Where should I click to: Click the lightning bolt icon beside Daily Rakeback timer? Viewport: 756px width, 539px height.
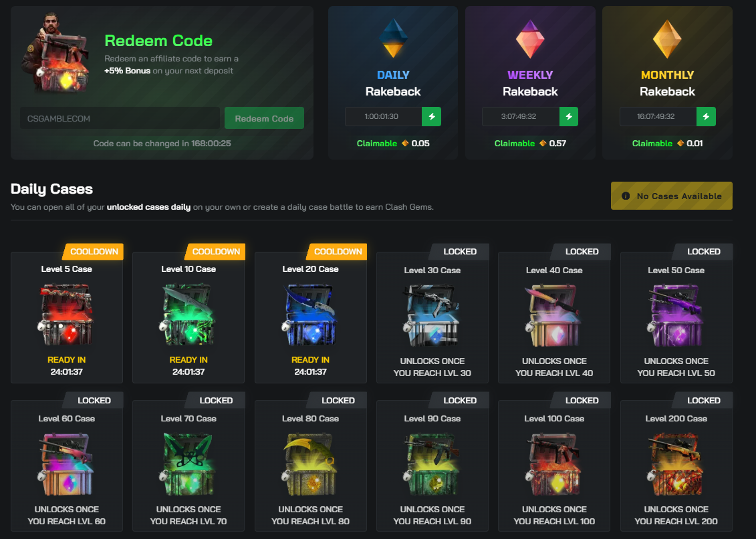tap(431, 116)
